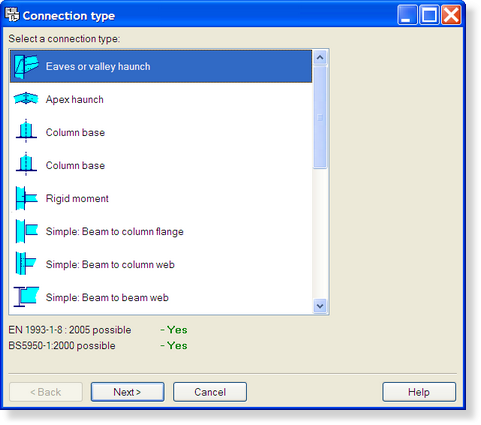Screen dimensions: 481x425
Task: Click the scrollbar track below the thumb
Action: coord(320,234)
